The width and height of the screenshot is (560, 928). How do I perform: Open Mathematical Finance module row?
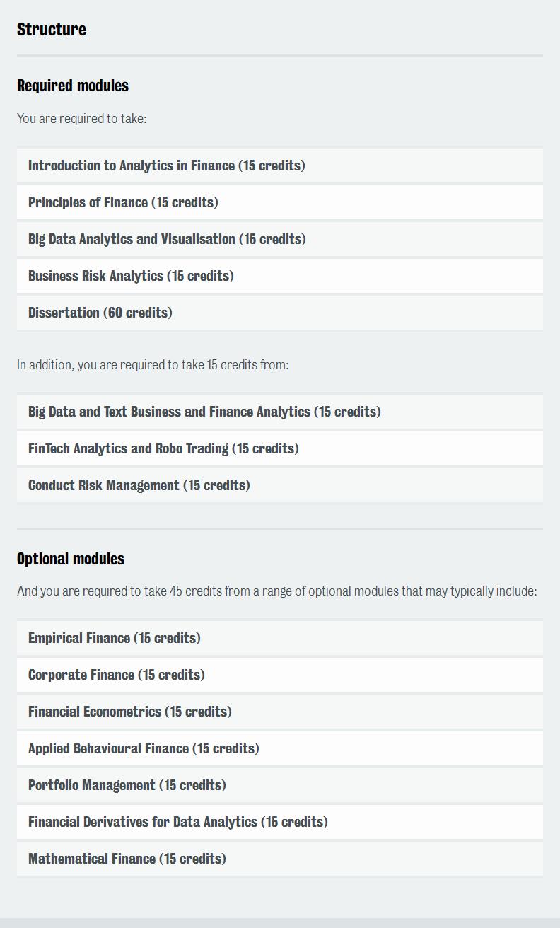coord(280,859)
